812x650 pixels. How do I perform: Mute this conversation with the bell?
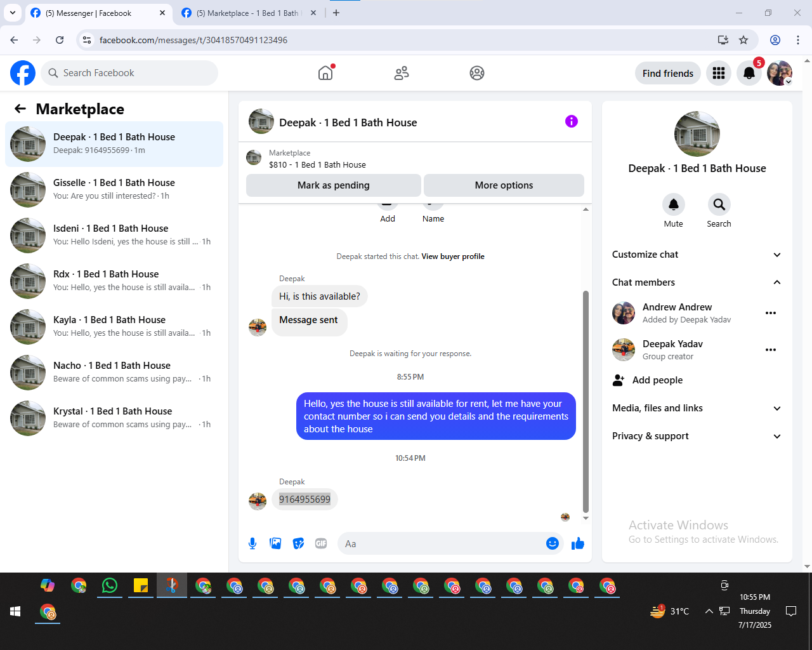coord(674,204)
